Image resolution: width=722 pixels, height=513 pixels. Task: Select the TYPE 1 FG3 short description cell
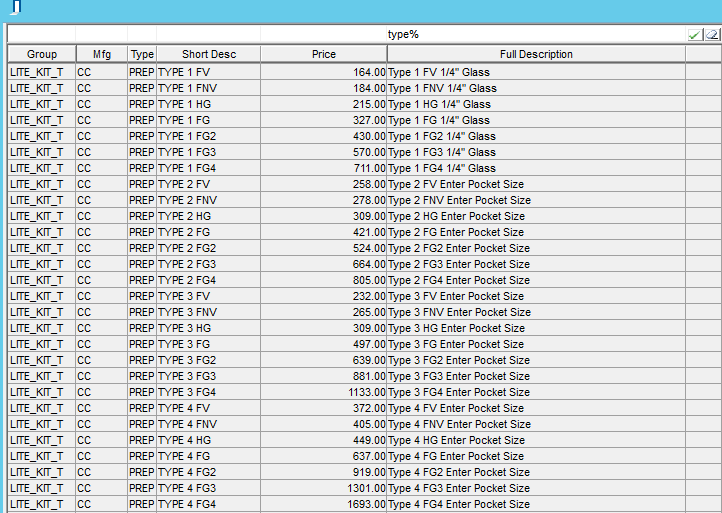(209, 152)
